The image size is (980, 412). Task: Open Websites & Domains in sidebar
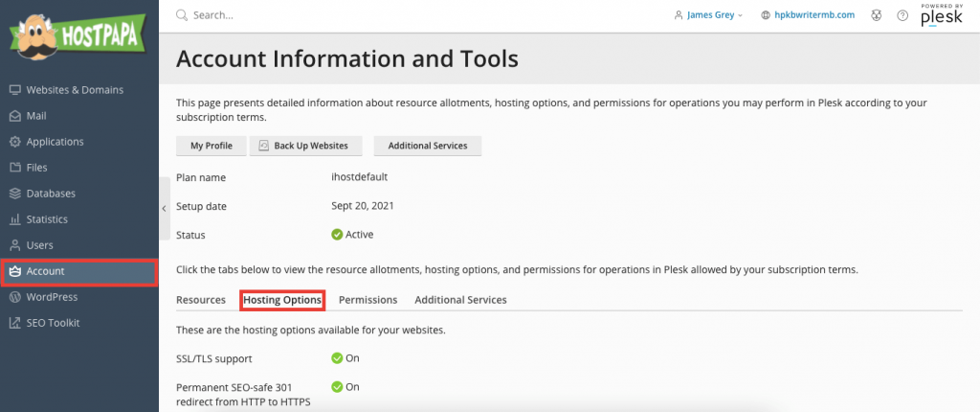79,89
